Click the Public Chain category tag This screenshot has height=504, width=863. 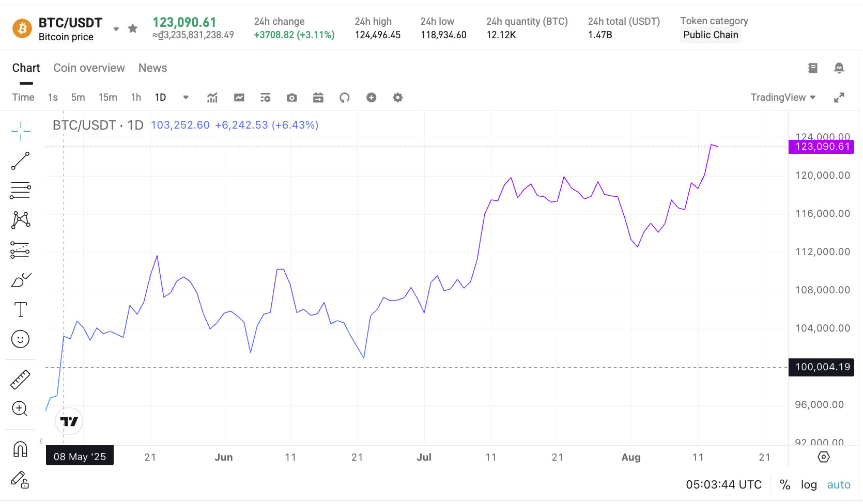[x=711, y=35]
